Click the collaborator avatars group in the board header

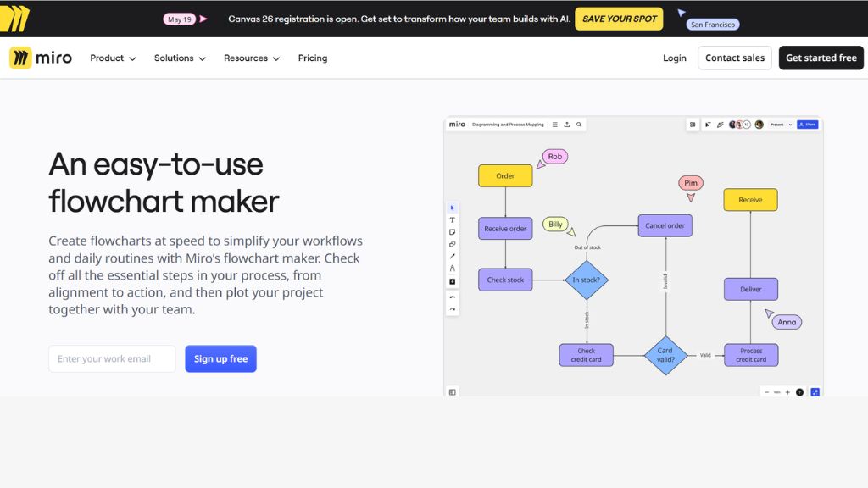point(740,125)
